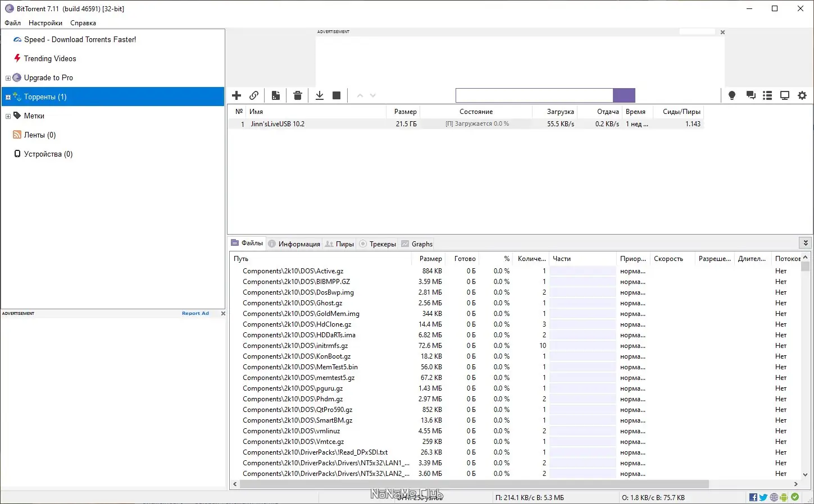Remove selected torrent with trash icon

[x=298, y=95]
